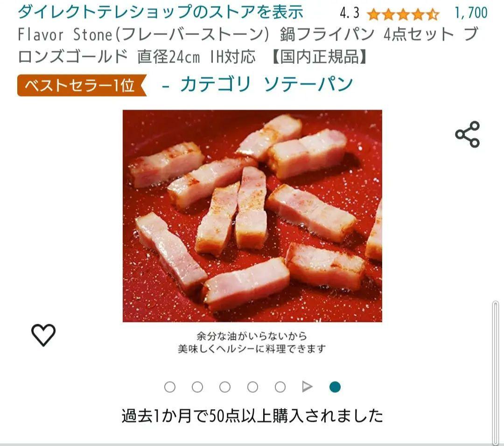Open ダイレクトテレショップ store link
This screenshot has height=446, width=504.
point(161,12)
